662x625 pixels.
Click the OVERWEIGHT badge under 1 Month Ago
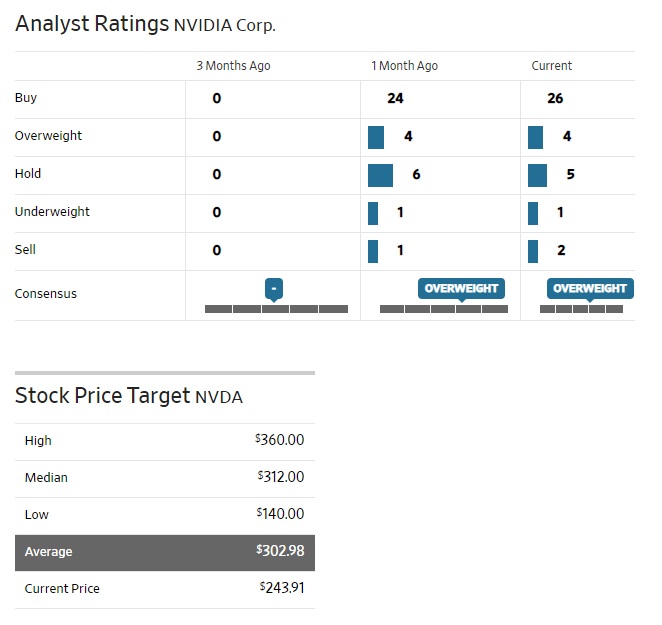pyautogui.click(x=461, y=288)
